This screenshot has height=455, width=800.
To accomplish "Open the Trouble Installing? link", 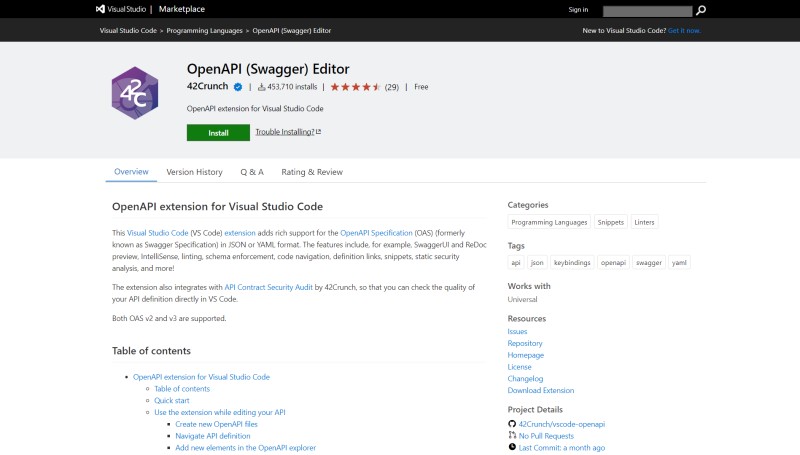I will (285, 132).
